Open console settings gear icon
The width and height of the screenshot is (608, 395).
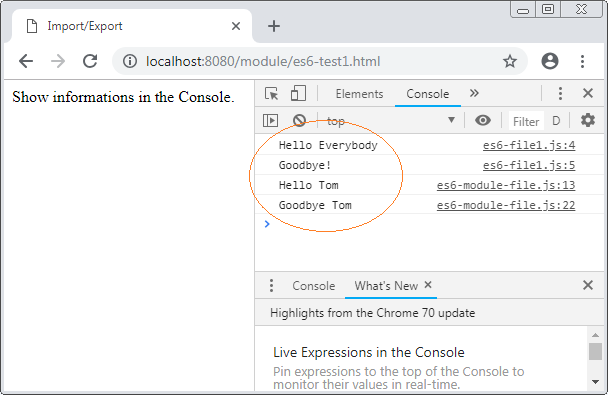(x=588, y=121)
